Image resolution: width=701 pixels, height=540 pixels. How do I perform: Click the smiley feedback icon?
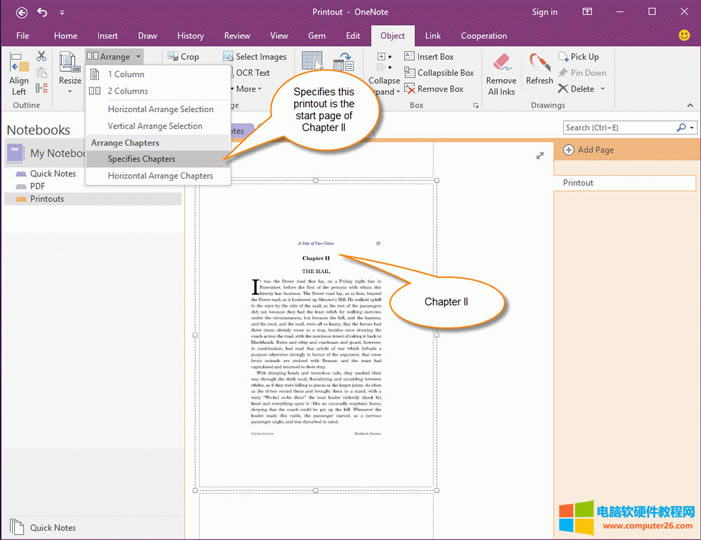(684, 35)
